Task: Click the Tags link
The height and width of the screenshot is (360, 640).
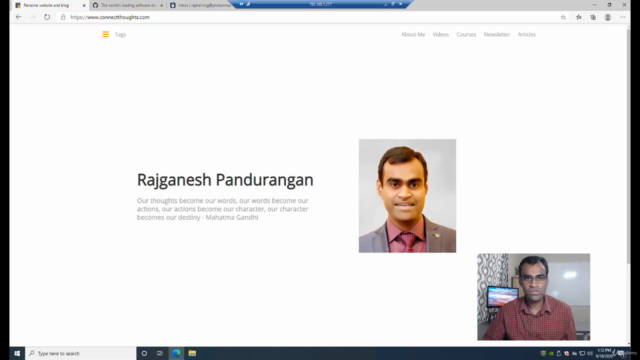Action: click(120, 34)
